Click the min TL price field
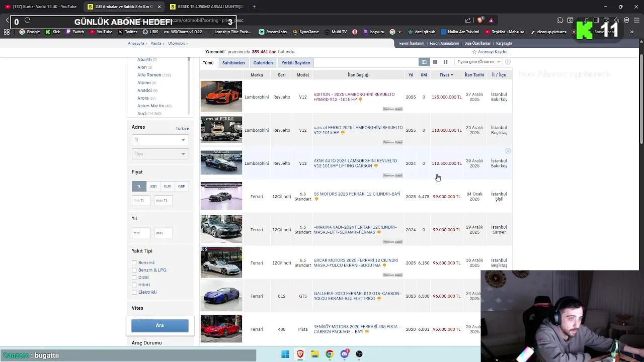Image resolution: width=644 pixels, height=362 pixels. point(140,200)
